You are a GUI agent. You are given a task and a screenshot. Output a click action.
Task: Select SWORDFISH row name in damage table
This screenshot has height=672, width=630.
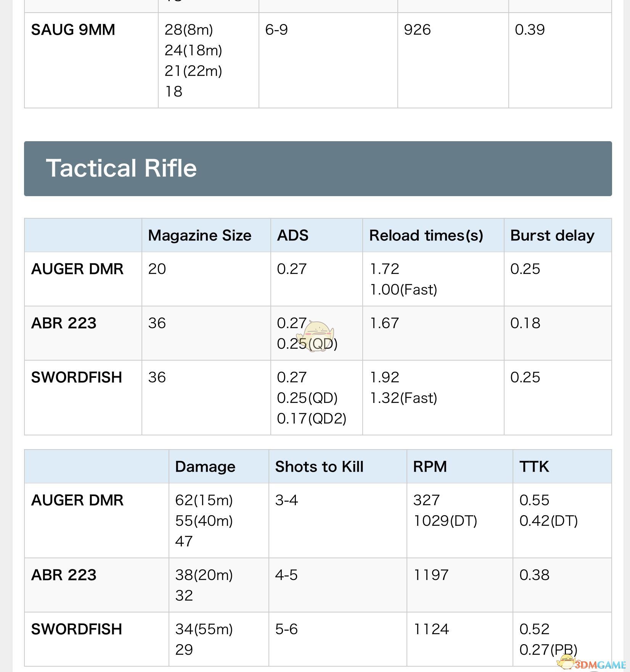77,629
